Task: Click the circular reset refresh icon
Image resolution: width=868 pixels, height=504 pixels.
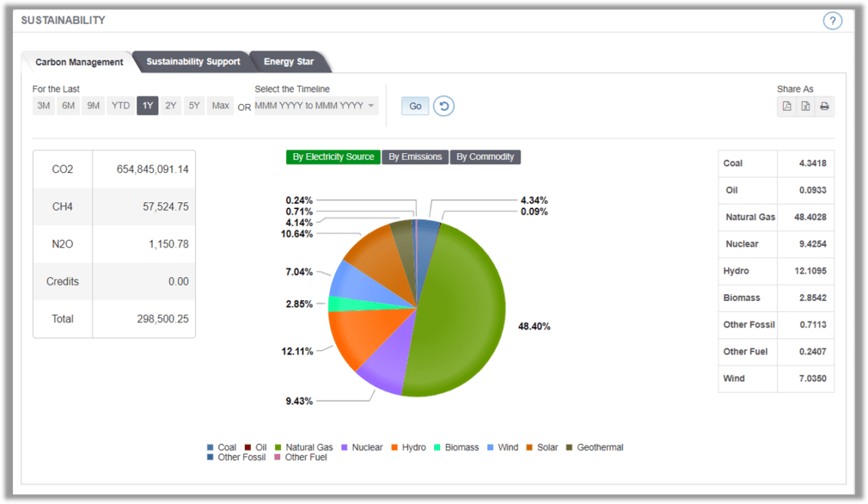Action: [x=444, y=106]
